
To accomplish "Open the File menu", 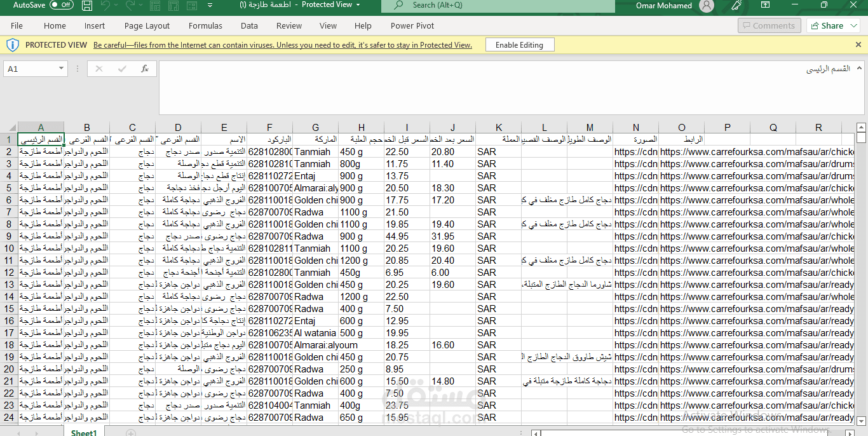I will (x=17, y=26).
